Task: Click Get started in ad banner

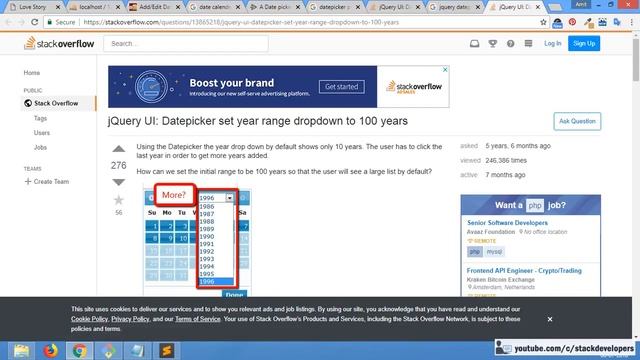Action: 342,87
